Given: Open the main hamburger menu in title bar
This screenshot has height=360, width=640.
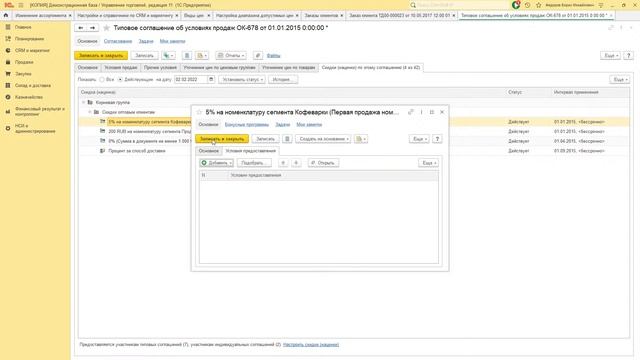Looking at the screenshot, I should [x=21, y=5].
